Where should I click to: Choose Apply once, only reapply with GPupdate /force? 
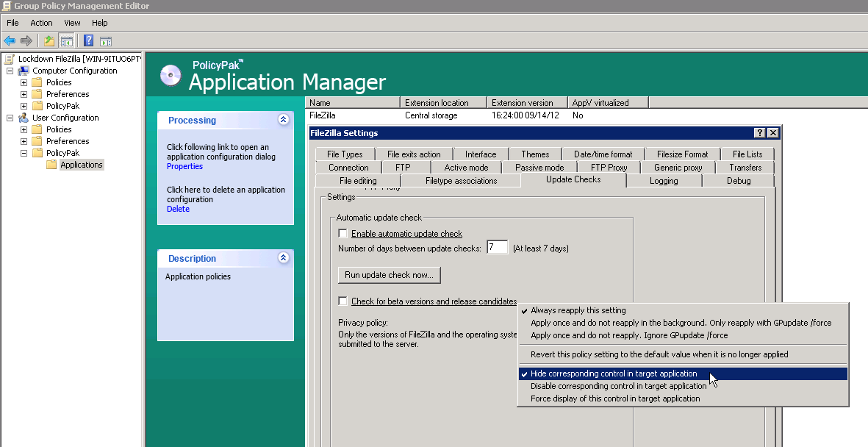tap(683, 323)
